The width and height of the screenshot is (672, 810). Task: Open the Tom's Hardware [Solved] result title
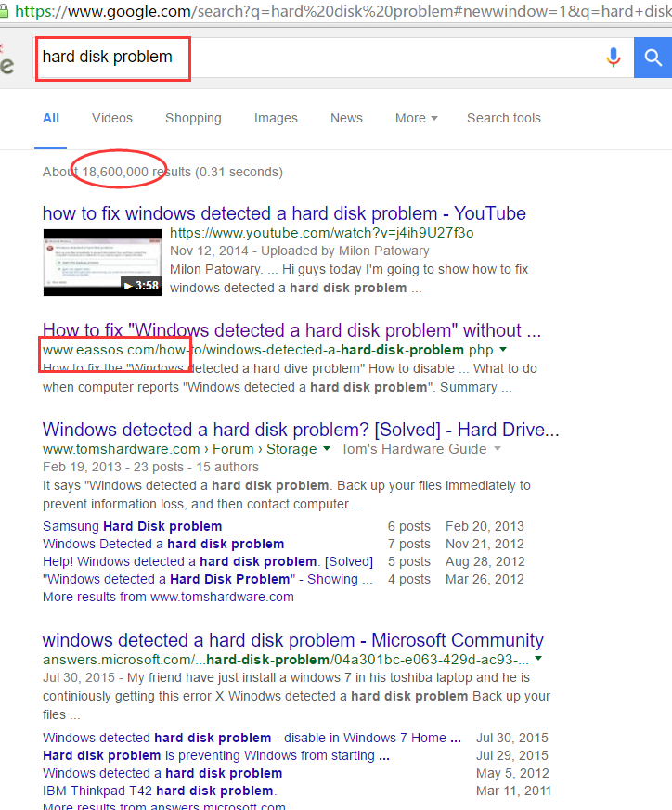[x=301, y=430]
